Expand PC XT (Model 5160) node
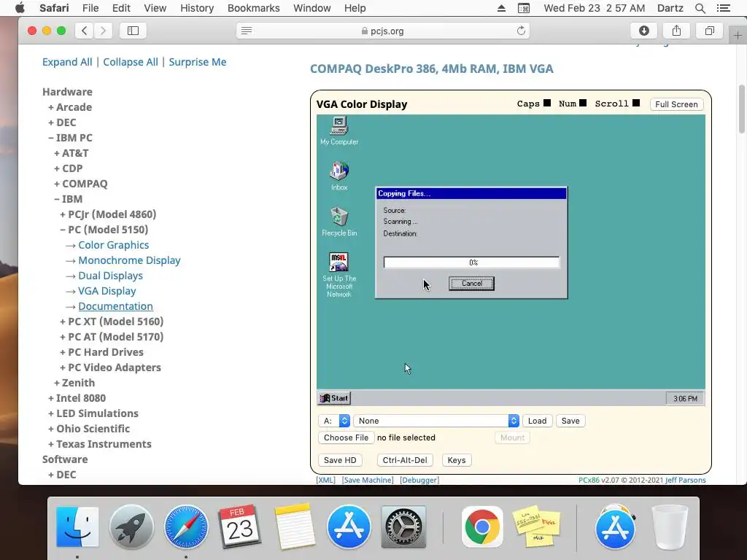 (x=112, y=322)
